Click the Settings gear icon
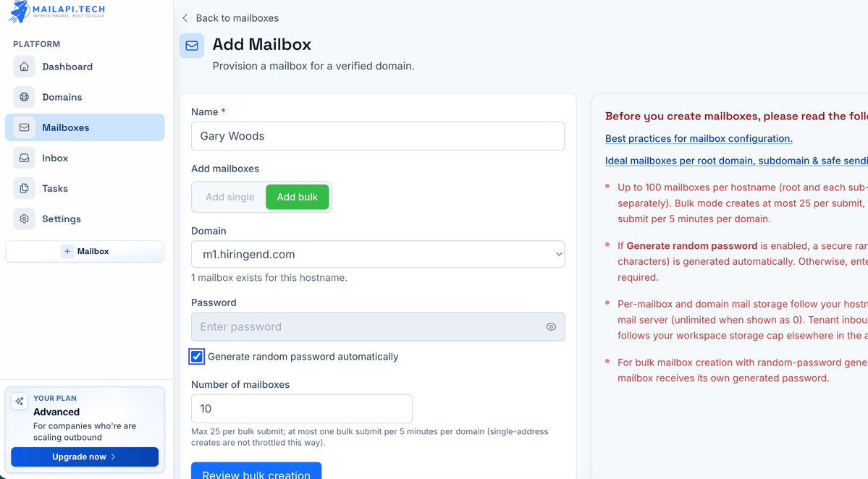Screen dimensions: 868x479 [x=25, y=219]
